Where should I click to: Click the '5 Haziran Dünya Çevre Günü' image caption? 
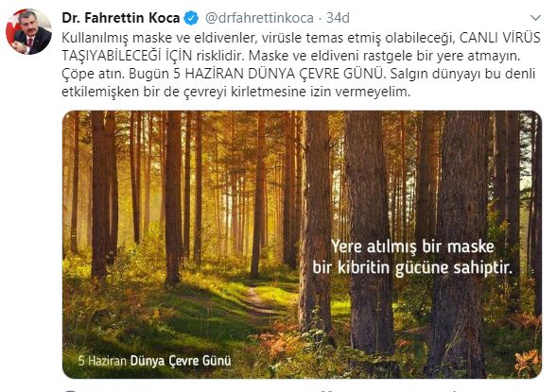pyautogui.click(x=154, y=361)
